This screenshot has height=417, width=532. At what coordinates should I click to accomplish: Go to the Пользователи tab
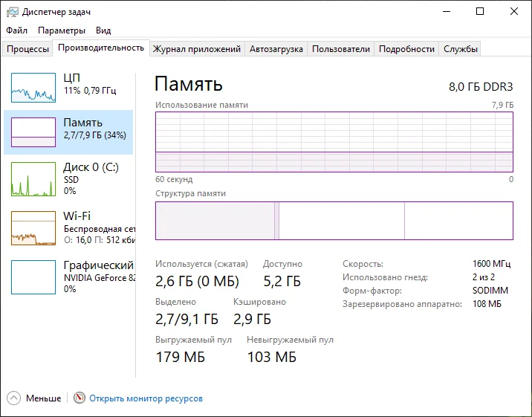(340, 49)
